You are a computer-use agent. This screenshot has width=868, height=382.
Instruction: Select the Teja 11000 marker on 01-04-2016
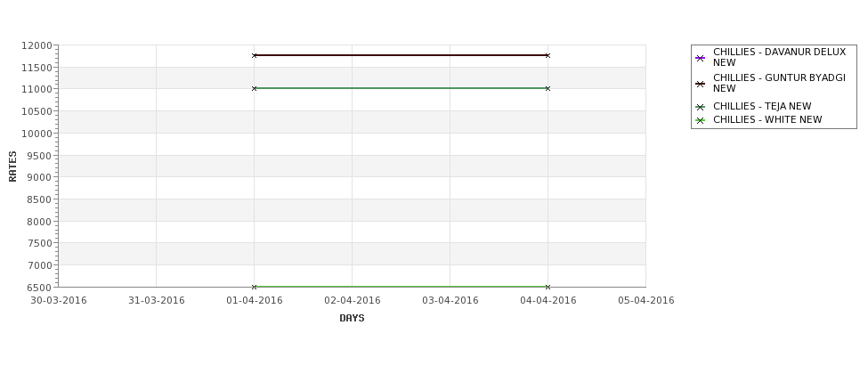pyautogui.click(x=254, y=88)
